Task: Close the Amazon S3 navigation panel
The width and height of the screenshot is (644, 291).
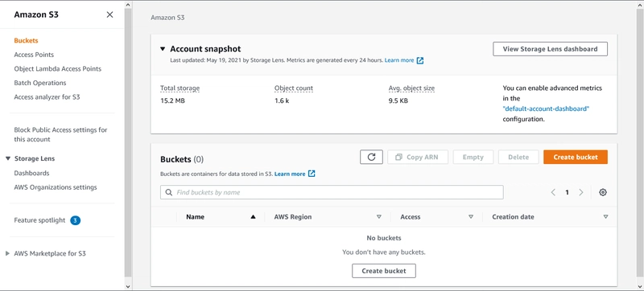Action: 109,14
